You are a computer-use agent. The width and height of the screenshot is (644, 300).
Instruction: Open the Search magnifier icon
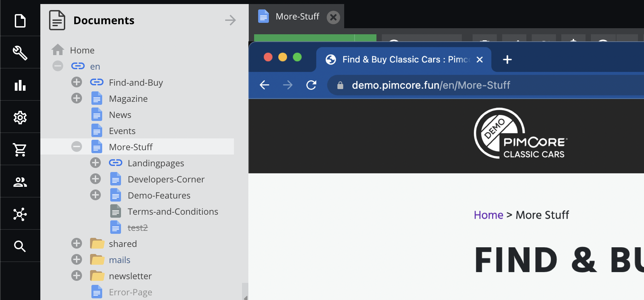pyautogui.click(x=20, y=246)
